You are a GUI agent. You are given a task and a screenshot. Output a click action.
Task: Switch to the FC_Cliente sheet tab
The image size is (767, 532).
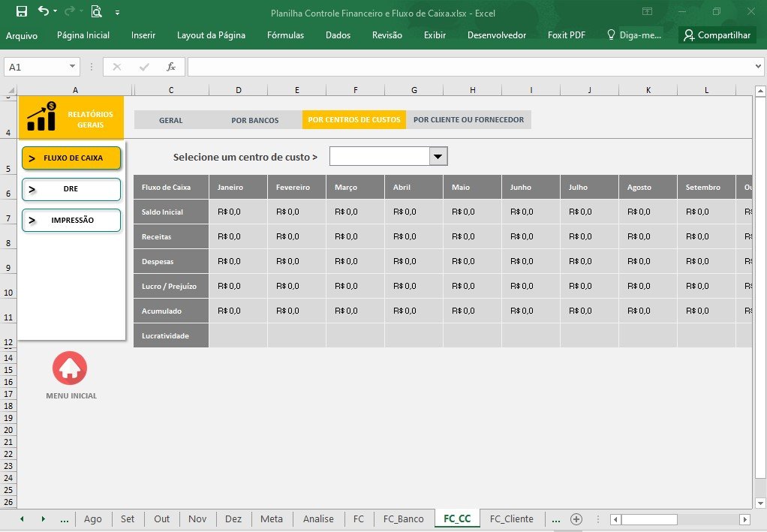click(x=512, y=518)
